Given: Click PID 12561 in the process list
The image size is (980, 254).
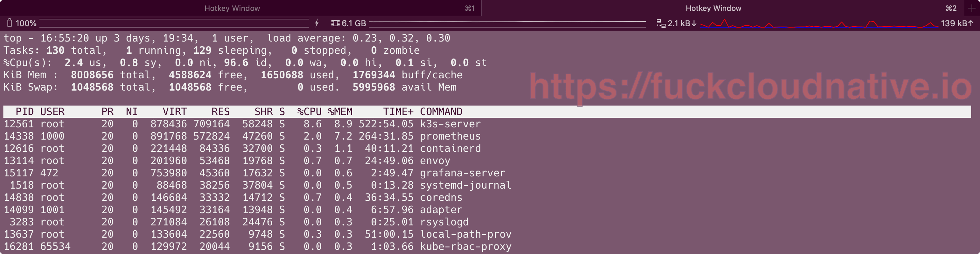Looking at the screenshot, I should tap(19, 124).
